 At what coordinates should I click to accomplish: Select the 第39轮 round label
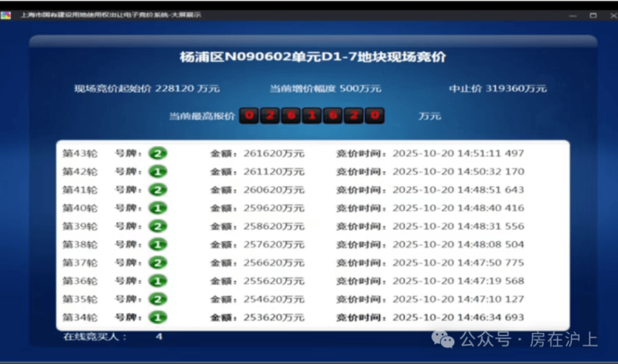click(x=80, y=226)
